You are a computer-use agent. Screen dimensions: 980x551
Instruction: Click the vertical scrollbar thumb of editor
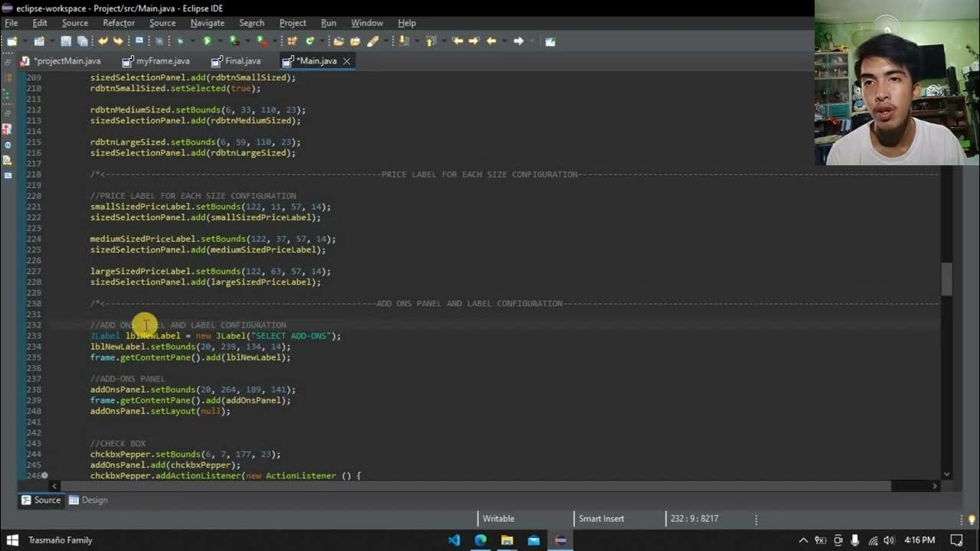point(947,279)
